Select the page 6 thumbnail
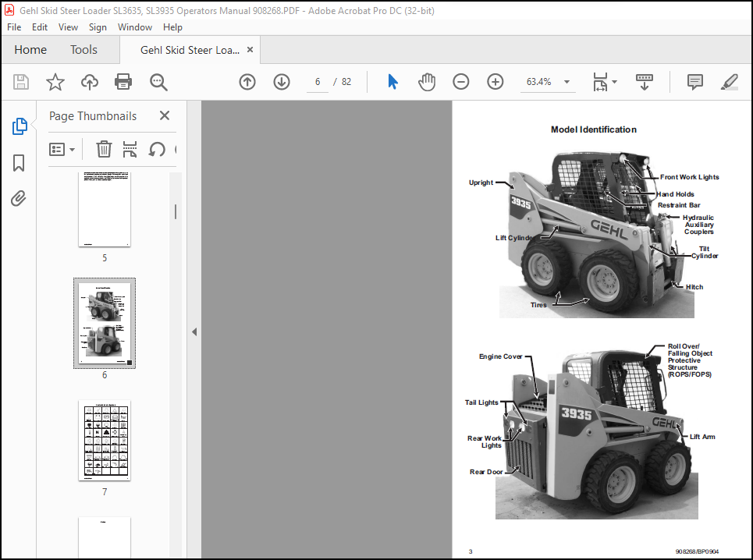 point(105,323)
